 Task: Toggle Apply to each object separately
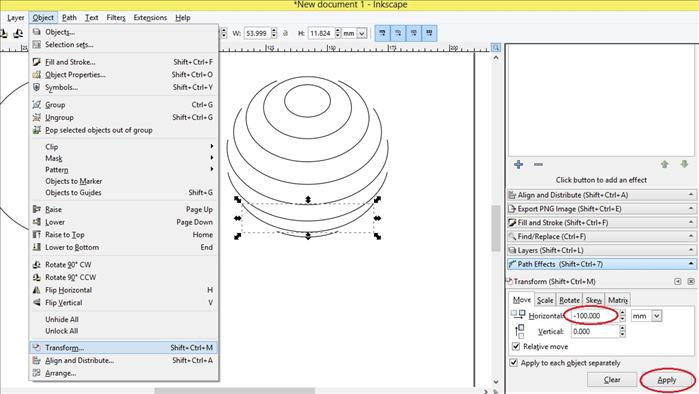point(514,363)
